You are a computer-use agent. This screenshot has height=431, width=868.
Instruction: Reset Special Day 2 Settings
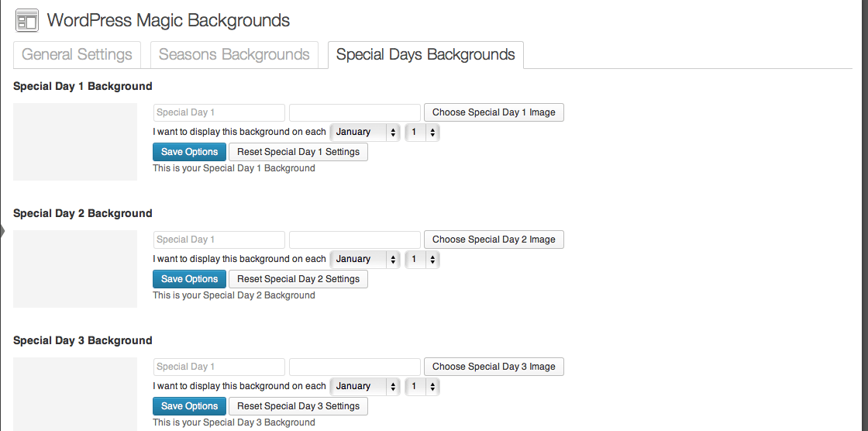coord(298,278)
